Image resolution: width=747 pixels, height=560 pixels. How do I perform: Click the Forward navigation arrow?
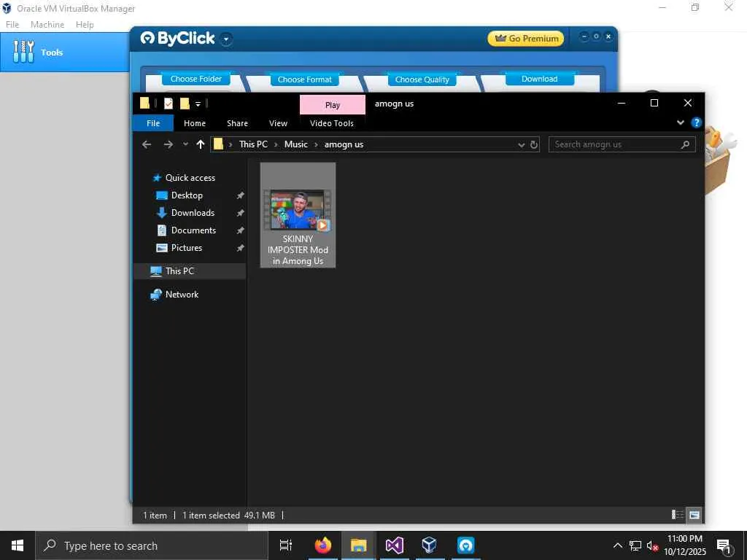[x=169, y=144]
